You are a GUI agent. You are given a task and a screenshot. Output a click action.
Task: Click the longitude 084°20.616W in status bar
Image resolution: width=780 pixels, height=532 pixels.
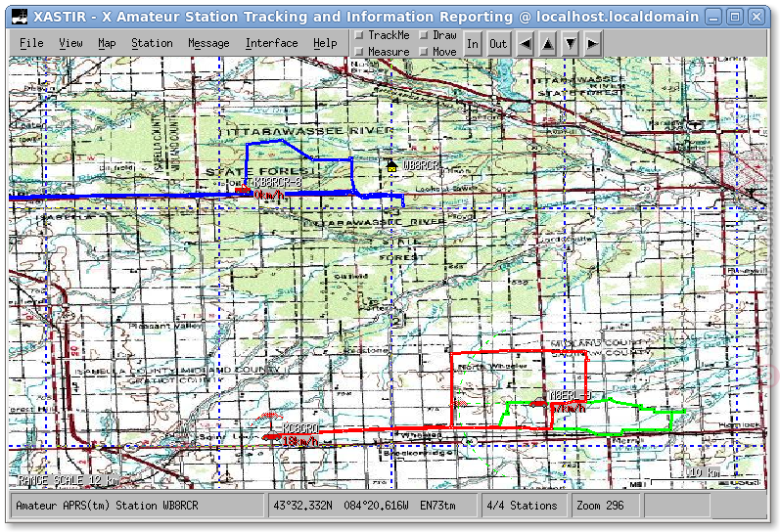point(376,506)
